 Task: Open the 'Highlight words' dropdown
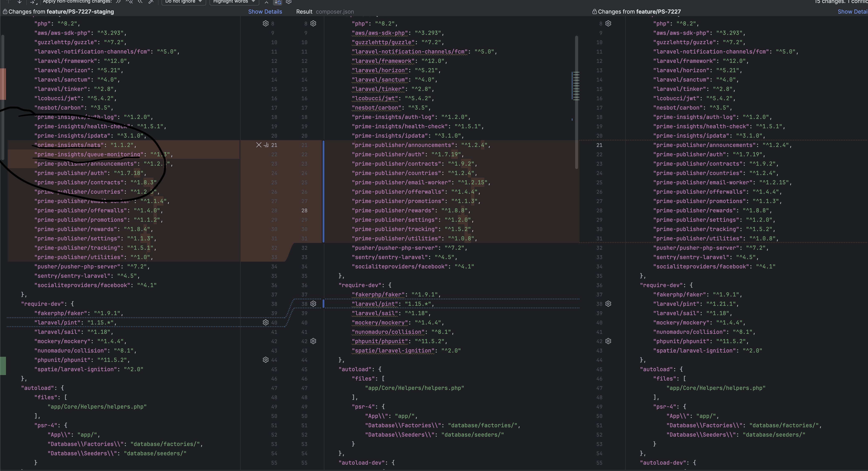(x=234, y=2)
